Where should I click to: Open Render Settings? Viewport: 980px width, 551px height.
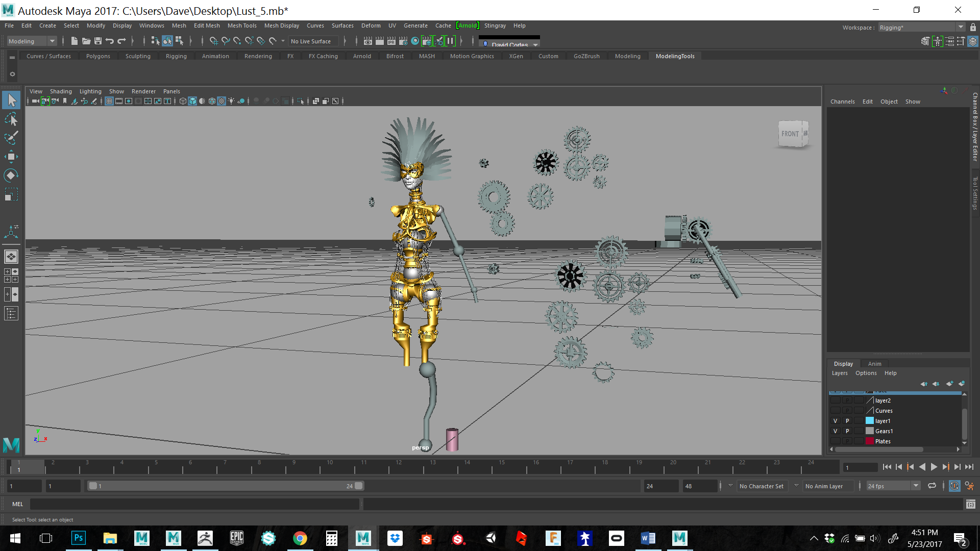403,41
